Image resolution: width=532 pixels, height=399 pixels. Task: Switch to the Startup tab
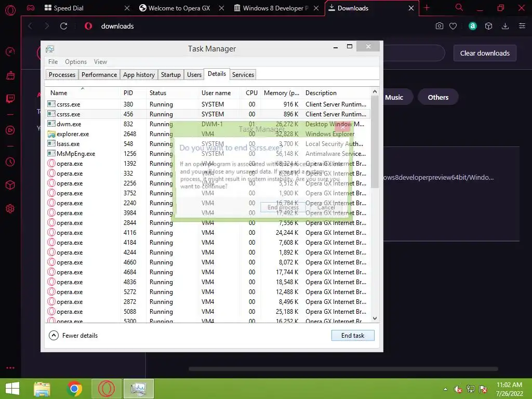click(x=170, y=75)
